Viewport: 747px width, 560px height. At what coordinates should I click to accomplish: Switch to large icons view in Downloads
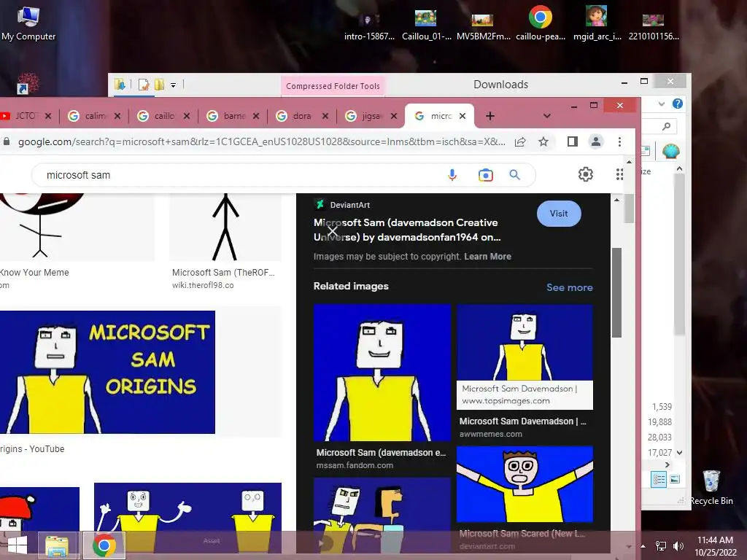pos(675,479)
